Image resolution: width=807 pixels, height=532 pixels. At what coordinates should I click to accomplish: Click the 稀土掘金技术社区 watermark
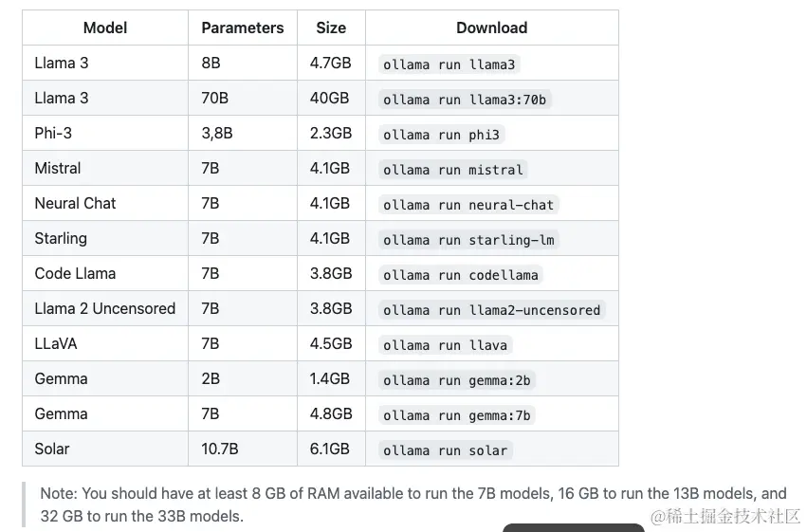pos(725,516)
